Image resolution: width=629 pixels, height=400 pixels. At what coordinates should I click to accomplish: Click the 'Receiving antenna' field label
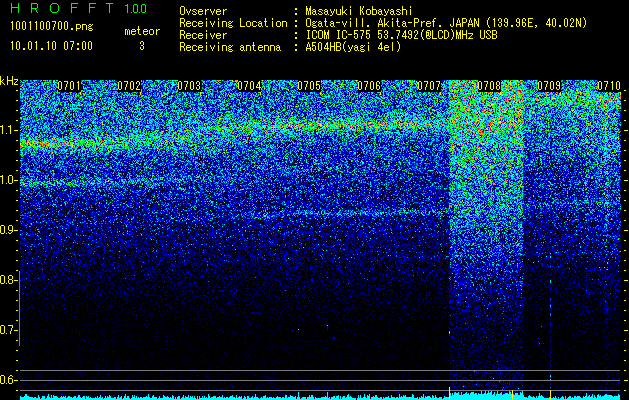[230, 47]
